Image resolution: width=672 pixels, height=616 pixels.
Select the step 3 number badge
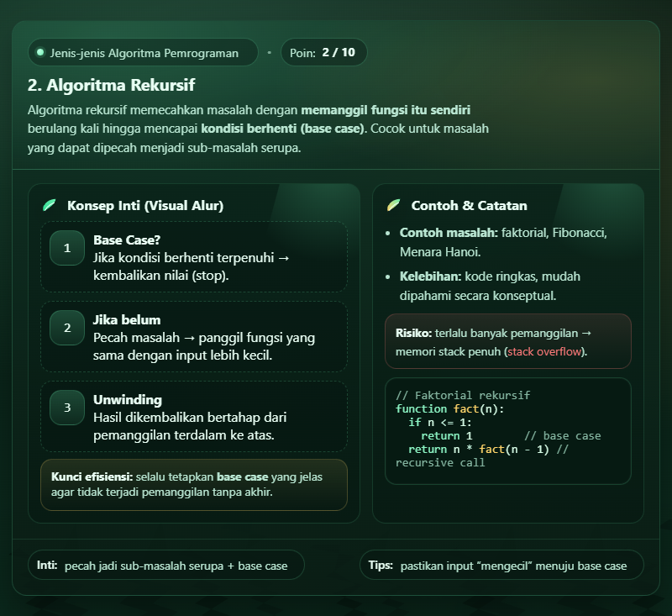pos(67,408)
